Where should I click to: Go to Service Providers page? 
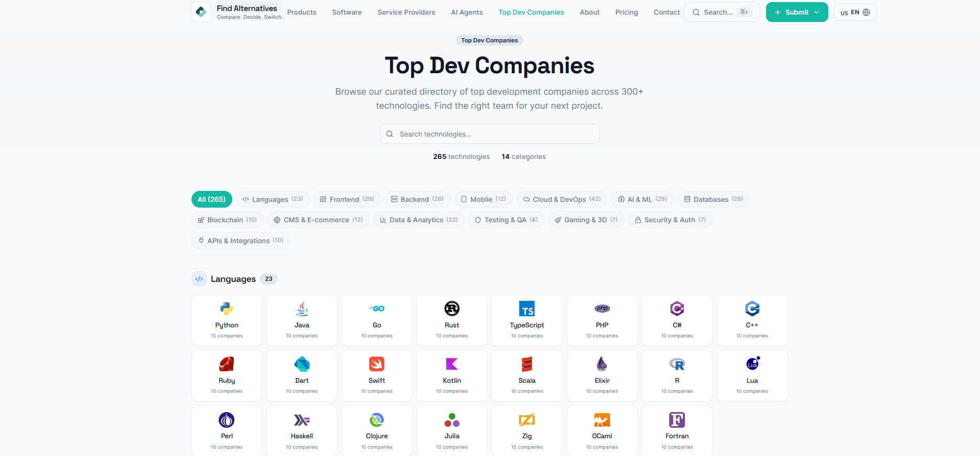pyautogui.click(x=407, y=12)
